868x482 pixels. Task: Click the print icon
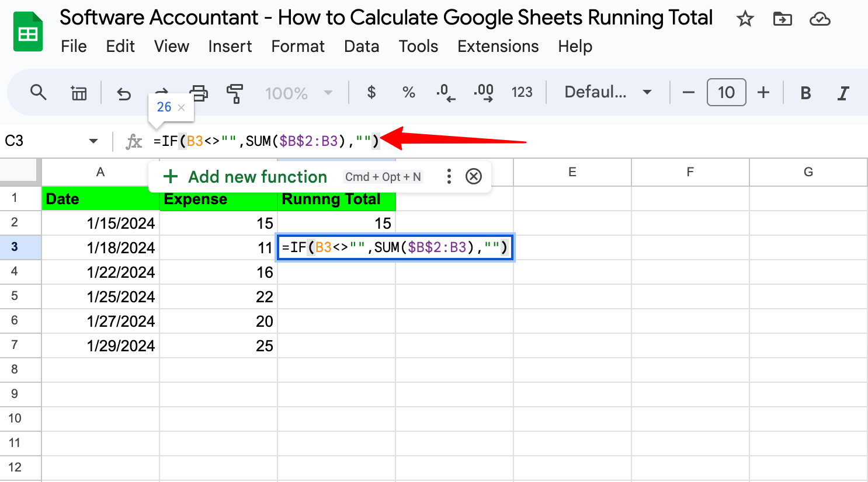point(199,93)
